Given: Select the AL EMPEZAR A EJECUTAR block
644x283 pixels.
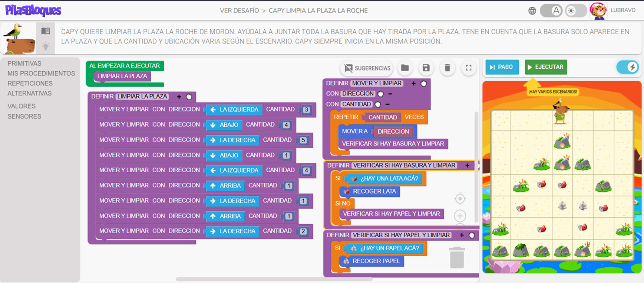Looking at the screenshot, I should click(125, 66).
